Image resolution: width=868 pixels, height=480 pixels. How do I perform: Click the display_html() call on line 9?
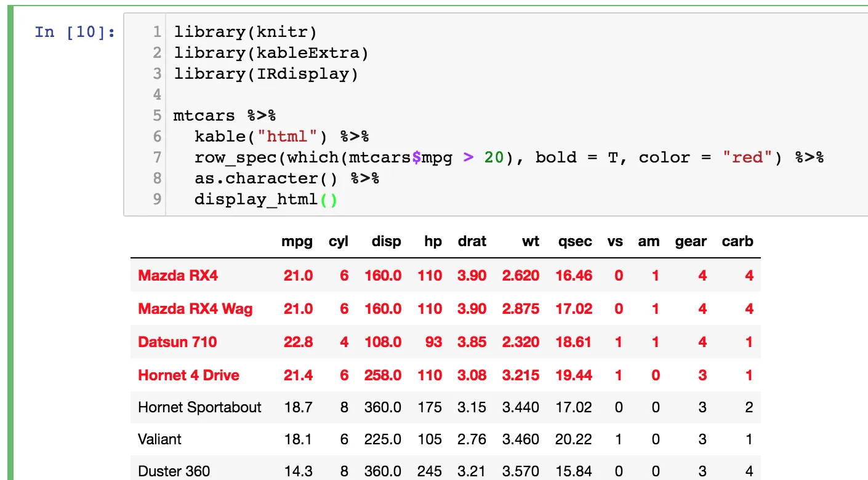[x=266, y=199]
